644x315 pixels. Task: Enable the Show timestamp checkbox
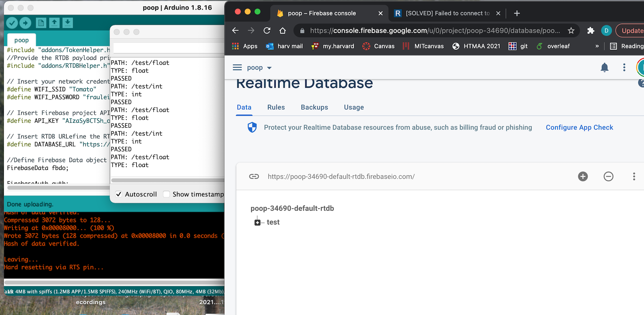pyautogui.click(x=166, y=194)
